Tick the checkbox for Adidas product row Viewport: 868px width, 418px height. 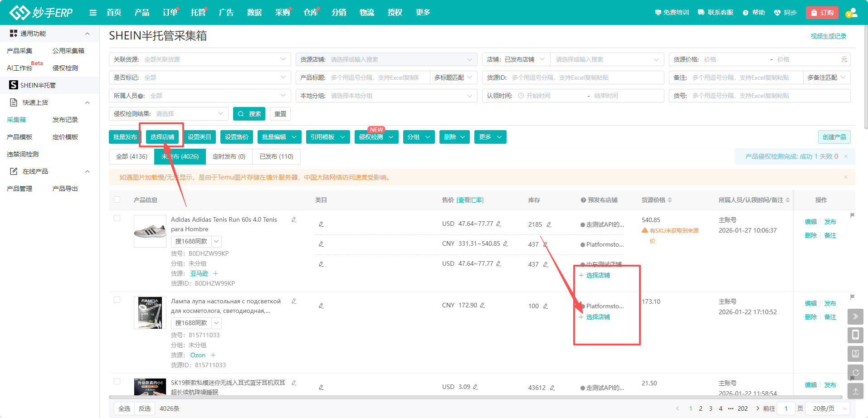[x=117, y=218]
